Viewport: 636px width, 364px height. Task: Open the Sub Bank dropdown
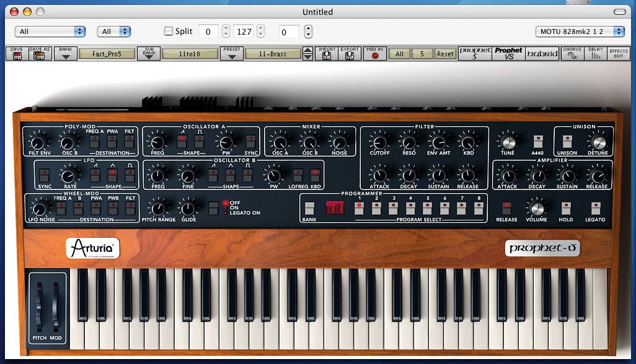click(149, 53)
